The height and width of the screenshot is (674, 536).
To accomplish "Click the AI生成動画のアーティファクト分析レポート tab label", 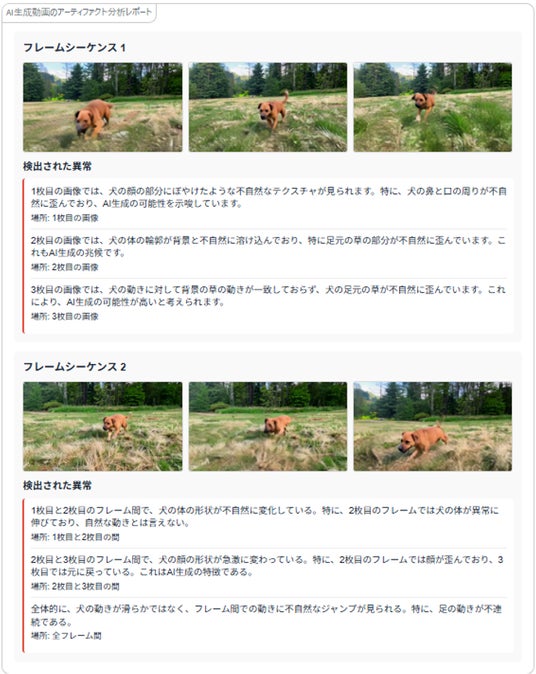I will [79, 12].
